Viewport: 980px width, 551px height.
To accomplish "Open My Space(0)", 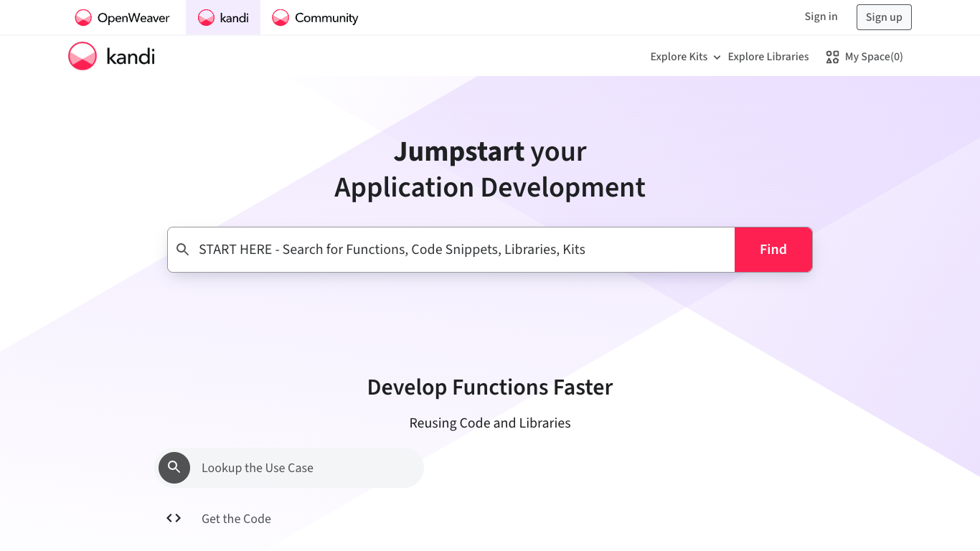I will click(x=864, y=57).
